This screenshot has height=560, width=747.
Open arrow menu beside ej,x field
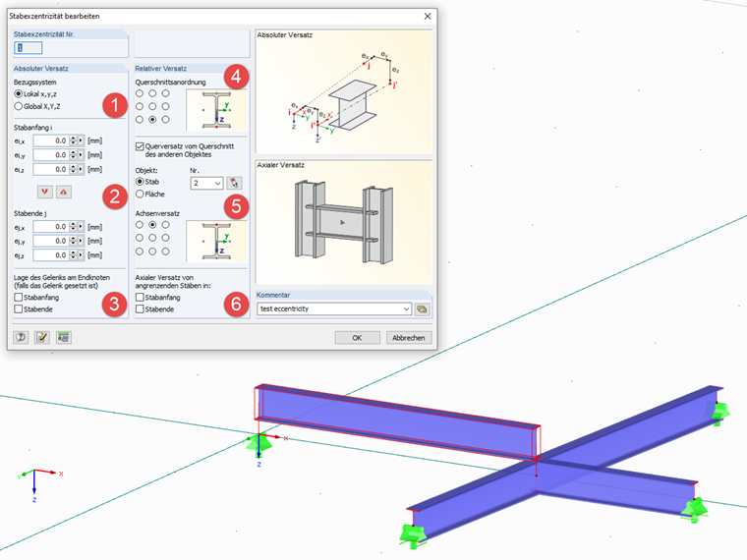pyautogui.click(x=81, y=227)
